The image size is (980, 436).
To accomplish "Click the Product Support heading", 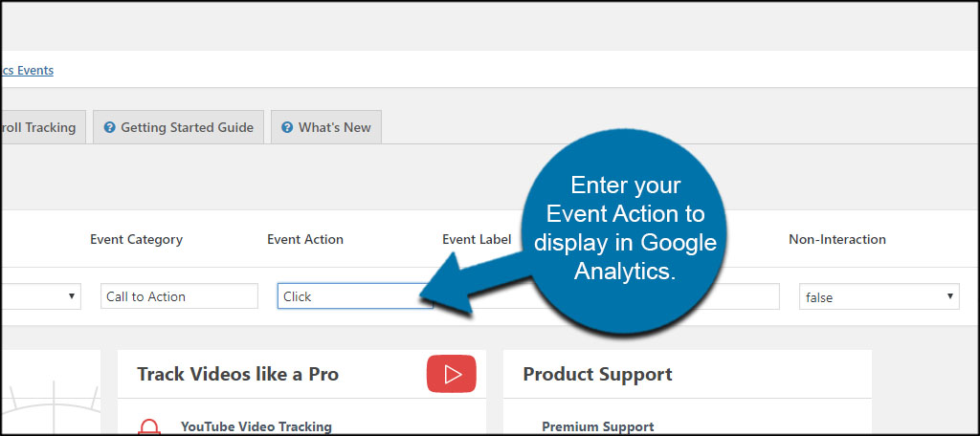I will click(x=597, y=374).
